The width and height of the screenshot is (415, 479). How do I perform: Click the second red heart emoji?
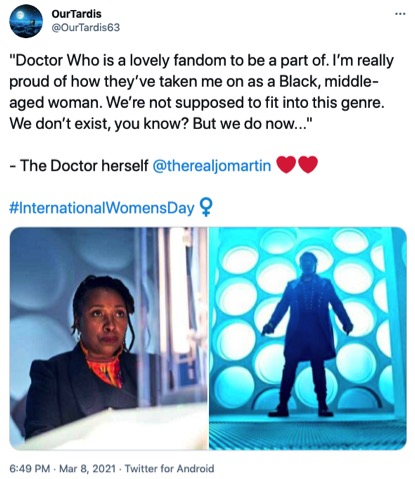(308, 165)
